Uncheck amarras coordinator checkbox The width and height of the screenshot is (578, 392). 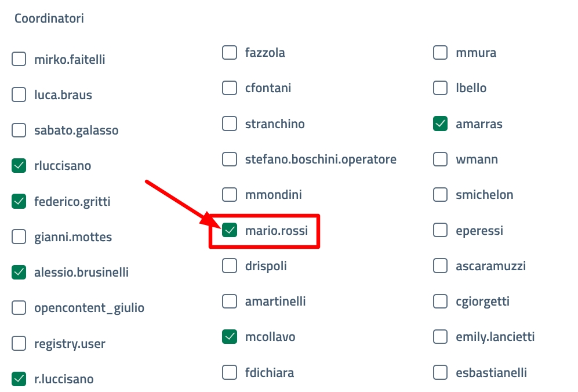[441, 124]
